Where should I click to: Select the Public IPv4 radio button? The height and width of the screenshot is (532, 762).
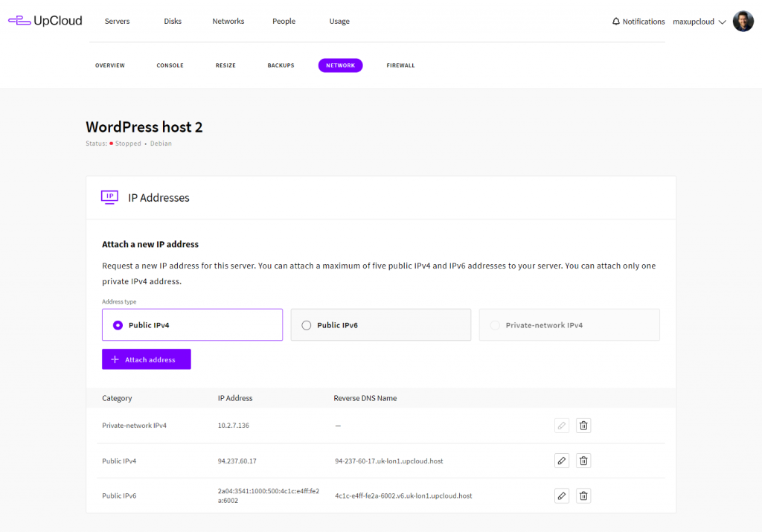pos(117,324)
